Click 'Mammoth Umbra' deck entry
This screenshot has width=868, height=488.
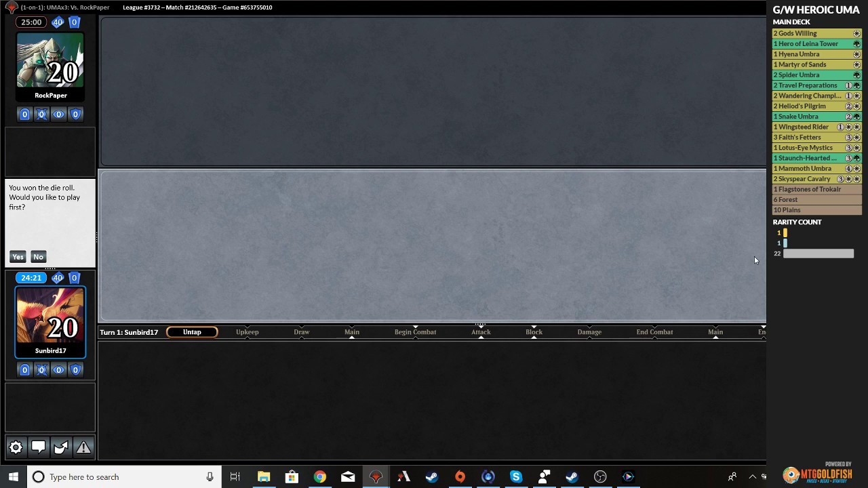[x=817, y=169]
